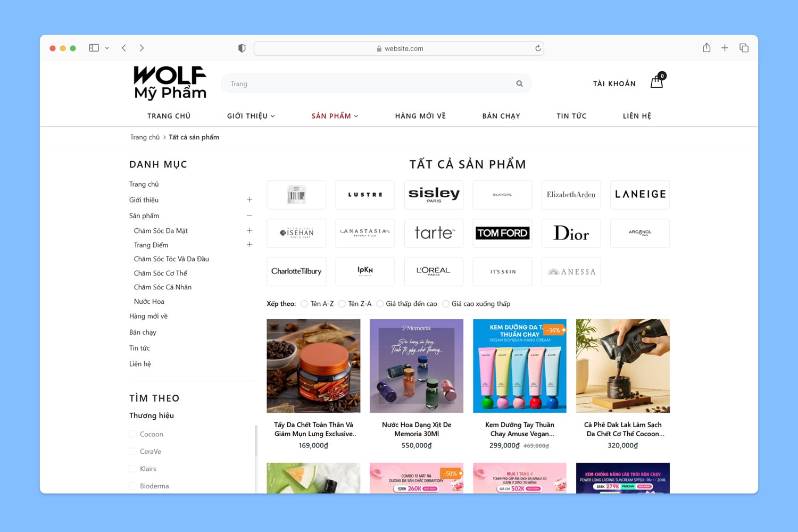Viewport: 798px width, 532px height.
Task: Open the Nước Hoa category link
Action: (x=149, y=301)
